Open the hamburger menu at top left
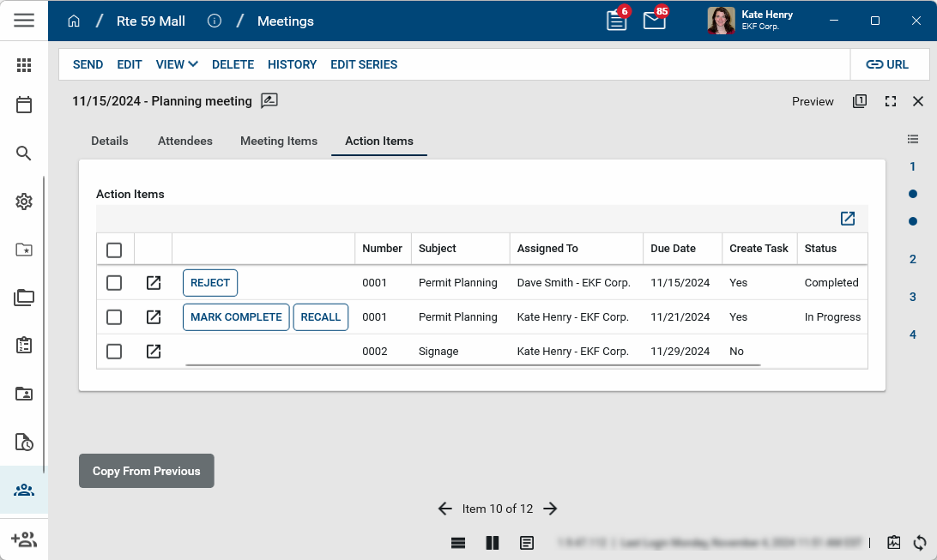 [24, 21]
